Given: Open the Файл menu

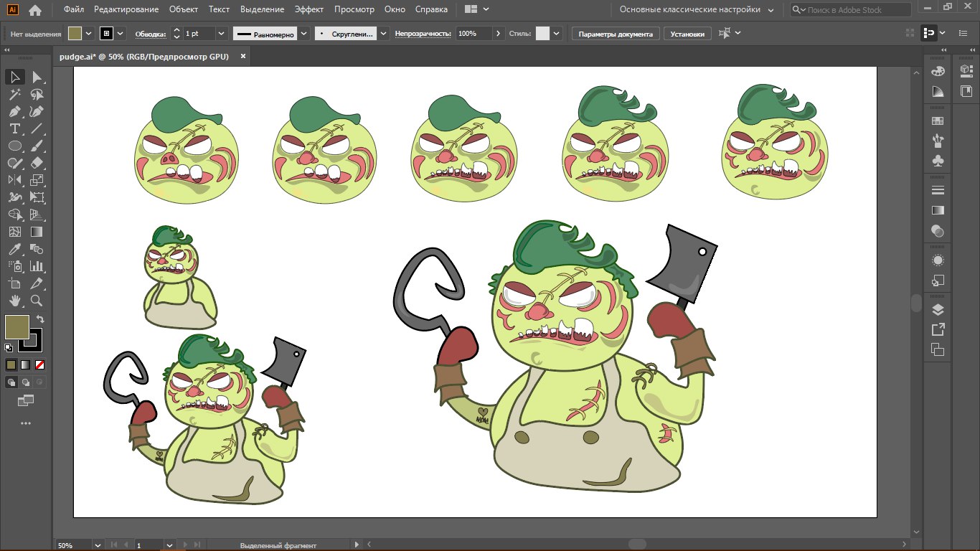Looking at the screenshot, I should (x=73, y=9).
